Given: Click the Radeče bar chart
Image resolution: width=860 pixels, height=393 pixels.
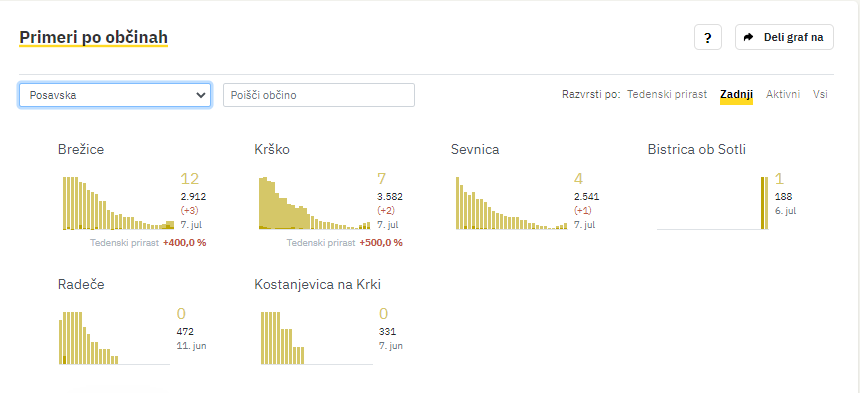Looking at the screenshot, I should (114, 338).
